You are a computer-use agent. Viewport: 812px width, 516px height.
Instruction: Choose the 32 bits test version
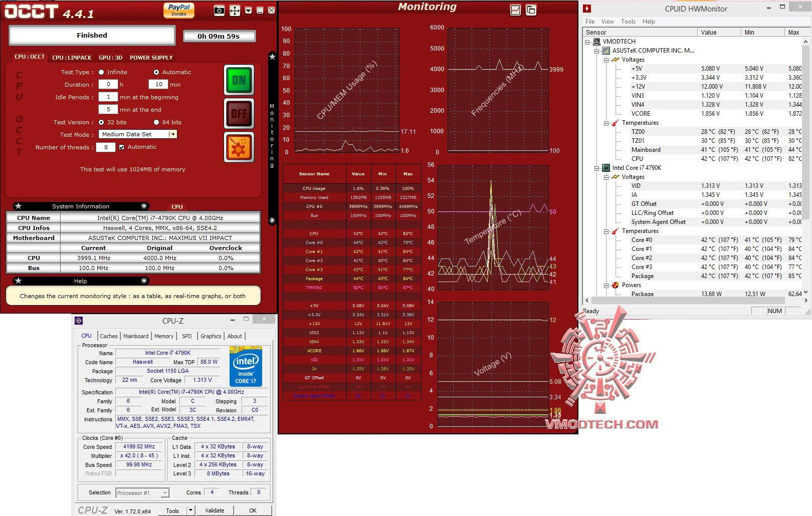tap(101, 122)
